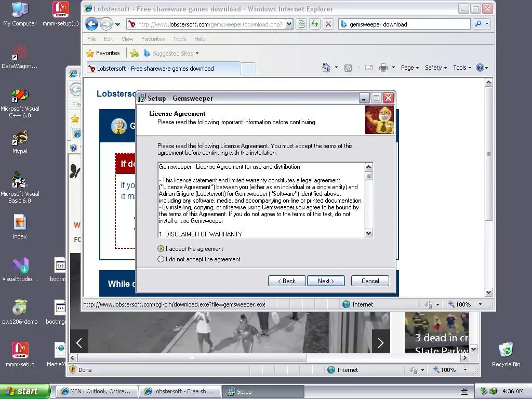Switch to Lobstersoft taskbar item
This screenshot has height=399, width=532.
[x=180, y=391]
